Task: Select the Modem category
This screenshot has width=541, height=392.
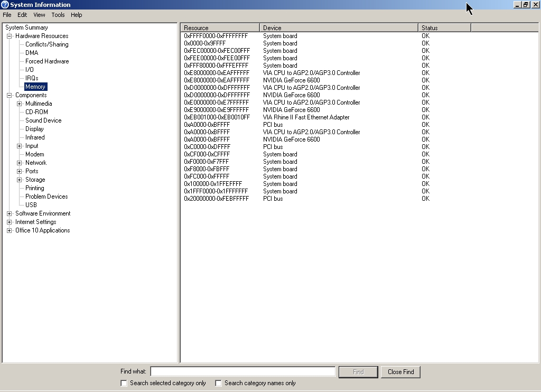Action: click(x=34, y=154)
